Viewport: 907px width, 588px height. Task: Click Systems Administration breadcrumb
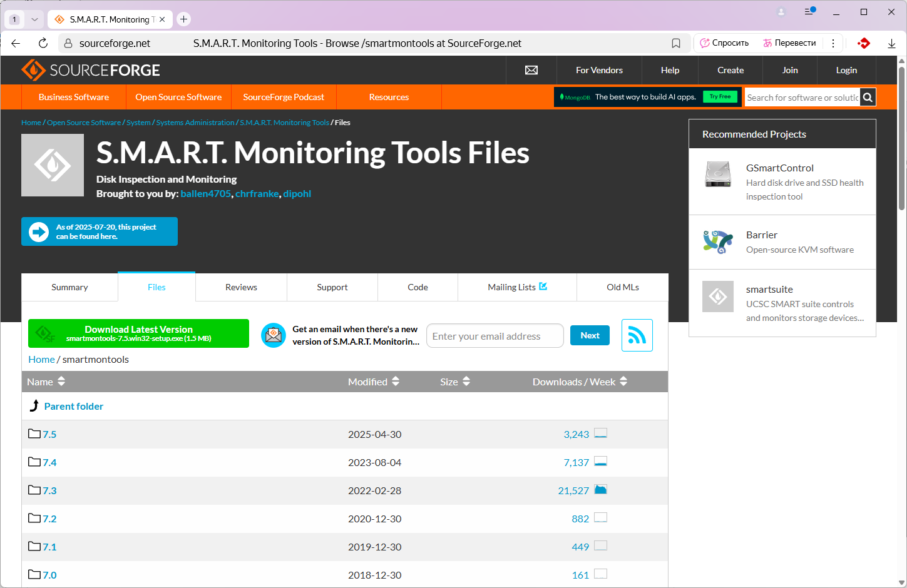coord(195,123)
